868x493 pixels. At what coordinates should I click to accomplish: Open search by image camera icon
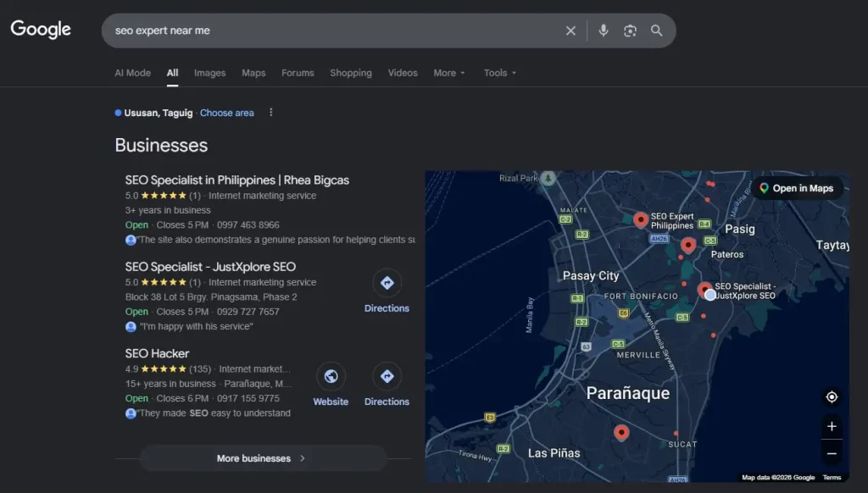[630, 30]
